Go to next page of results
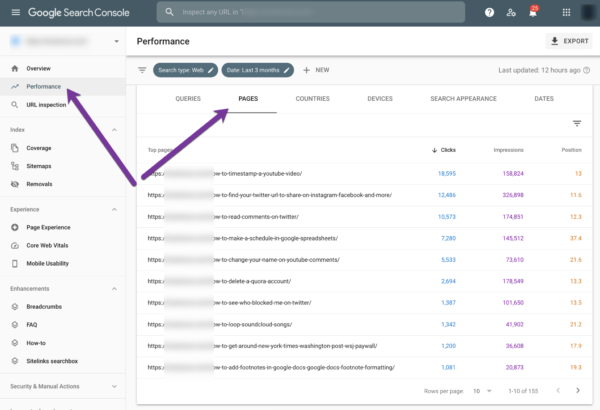Image resolution: width=600 pixels, height=410 pixels. (578, 390)
